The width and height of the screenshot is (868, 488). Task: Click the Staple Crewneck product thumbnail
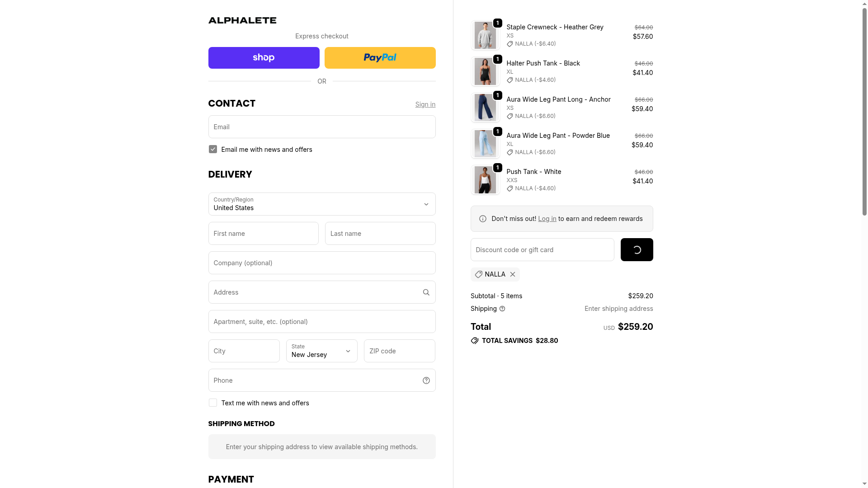tap(485, 35)
